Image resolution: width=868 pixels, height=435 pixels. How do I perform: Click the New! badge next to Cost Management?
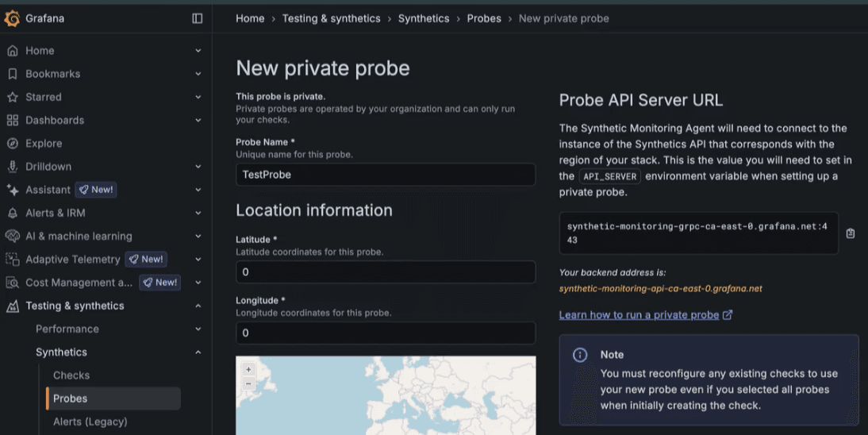click(x=160, y=283)
